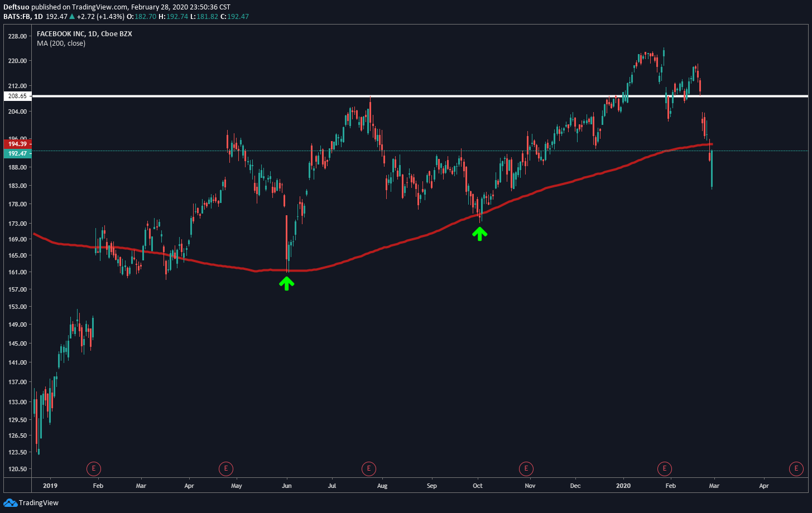Click the Aug label on time axis
812x513 pixels.
click(x=382, y=486)
